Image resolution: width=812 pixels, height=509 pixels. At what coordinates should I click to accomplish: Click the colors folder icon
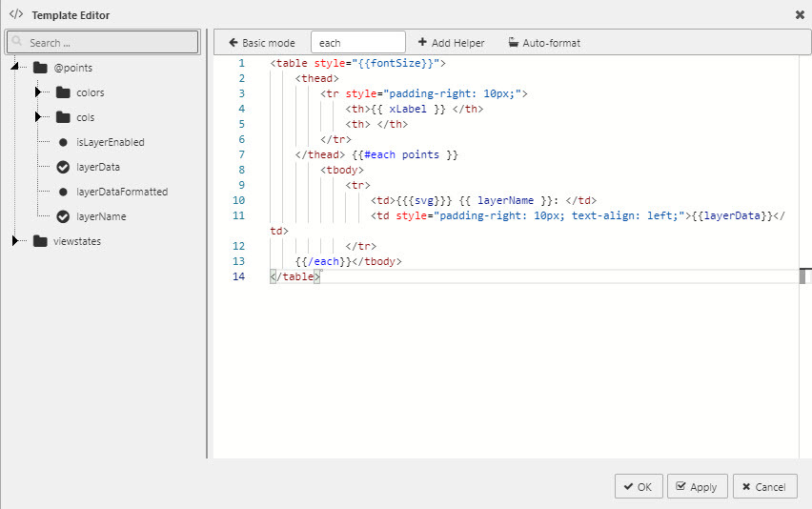63,92
